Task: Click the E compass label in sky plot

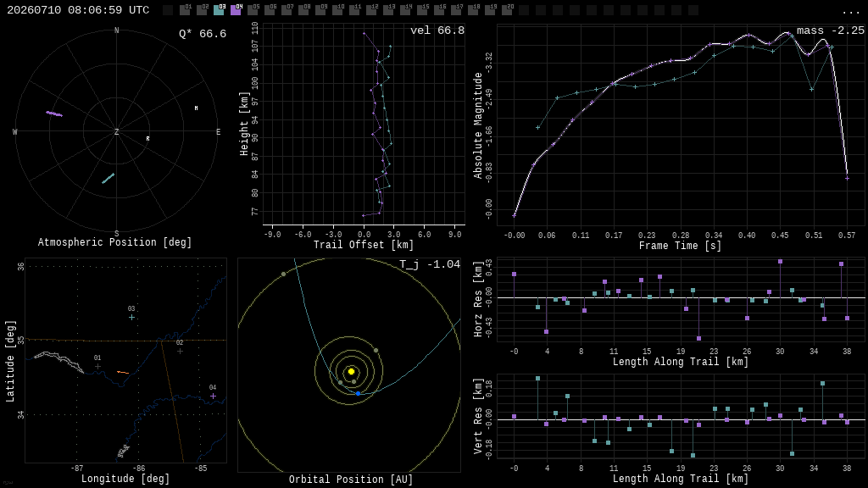Action: coord(218,131)
